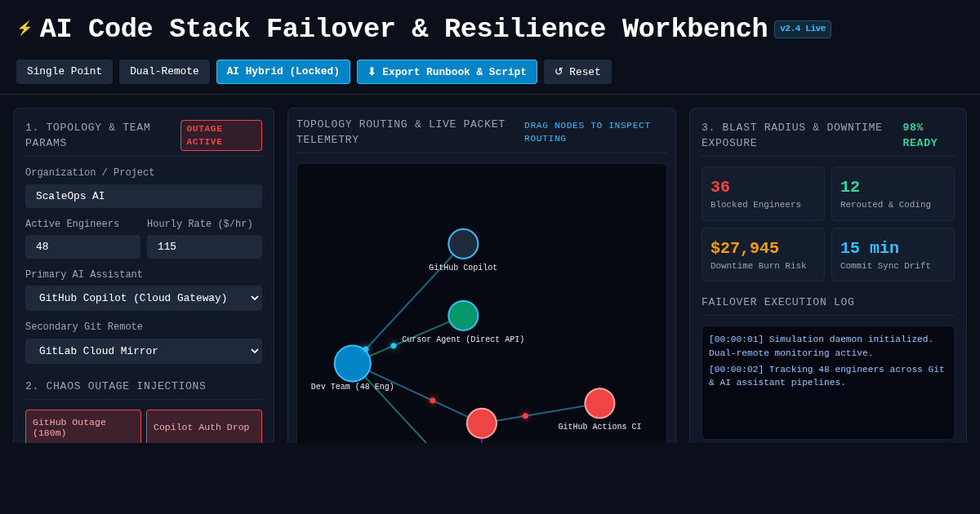Click the lightning bolt logo icon
This screenshot has width=980, height=514.
[x=24, y=29]
